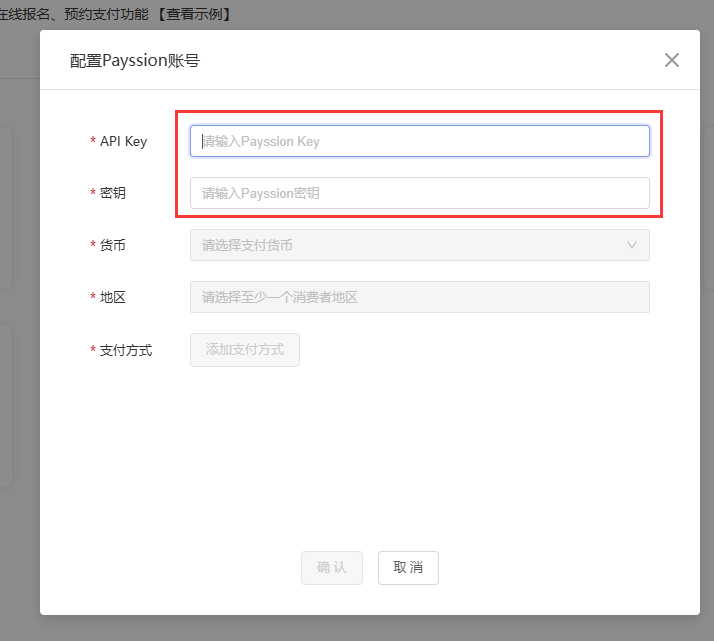Click the 密钥 label text
714x641 pixels.
112,193
